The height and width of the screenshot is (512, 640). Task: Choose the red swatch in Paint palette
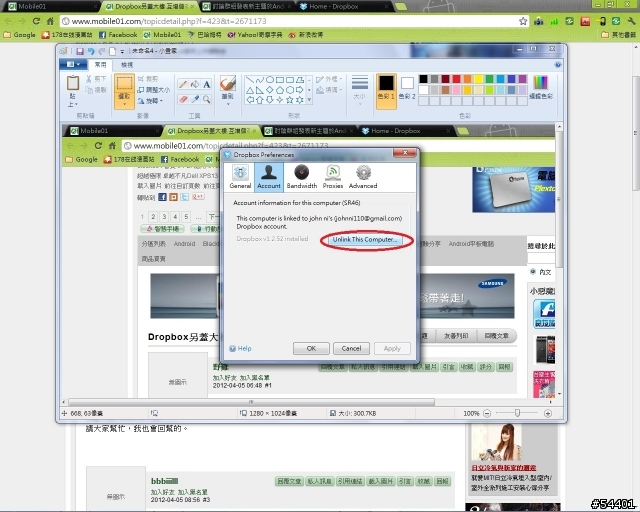[x=456, y=78]
